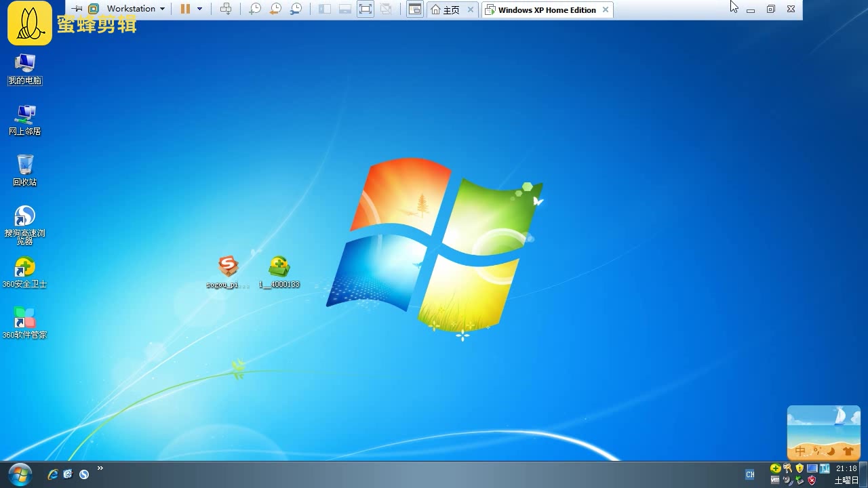Launch 搜狗高速浏览器 browser shortcut

(25, 225)
